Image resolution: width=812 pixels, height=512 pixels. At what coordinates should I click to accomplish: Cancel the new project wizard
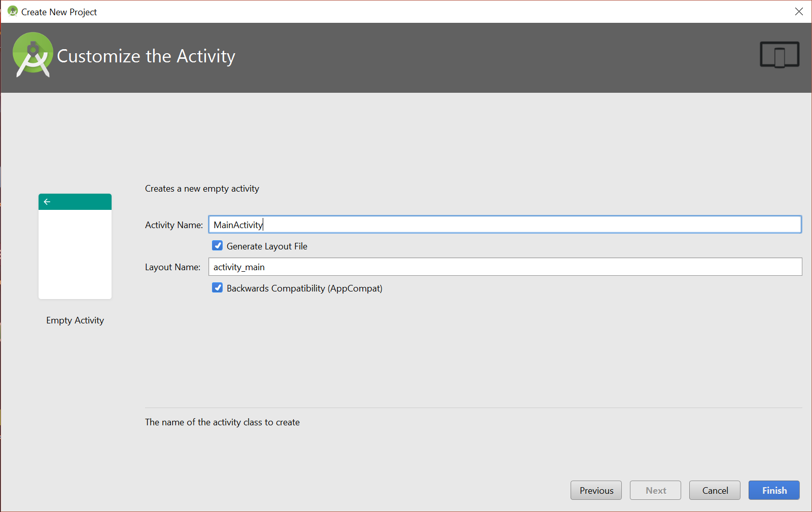[715, 490]
